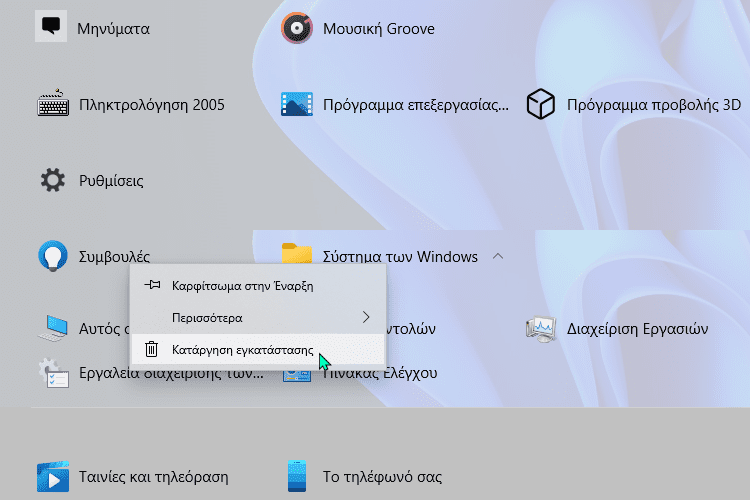Open the Συμβουλές lightbulb icon
Screen dimensions: 750x500
click(x=53, y=256)
